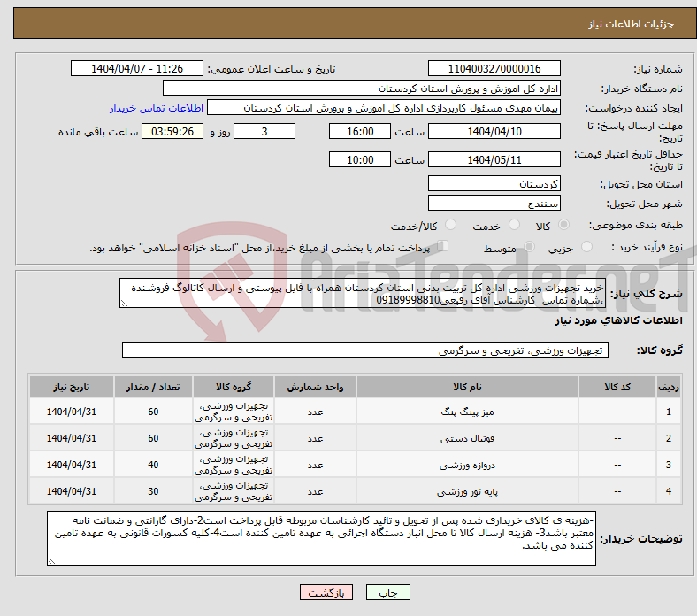Click the price validity date 1404/05/11
697x616 pixels.
coord(494,159)
